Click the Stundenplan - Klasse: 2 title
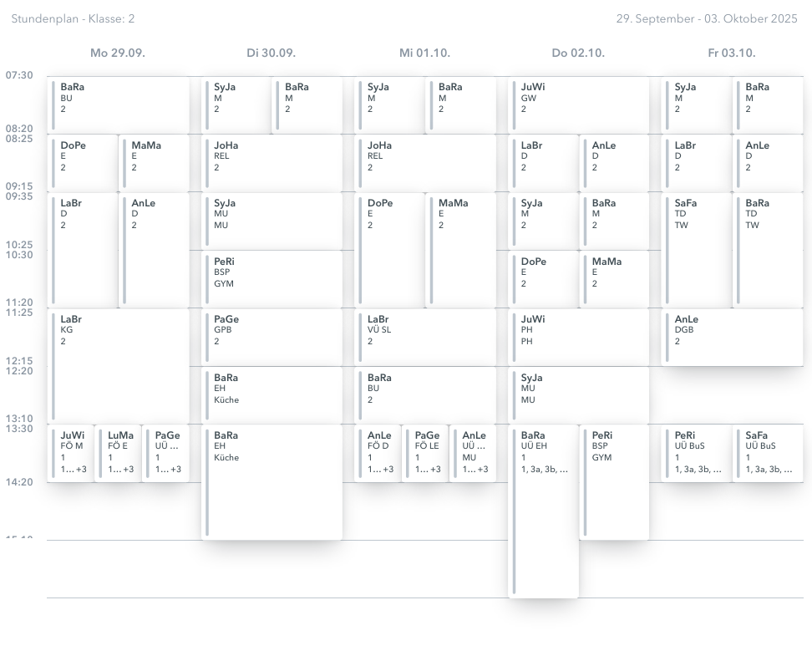The height and width of the screenshot is (656, 812). tap(74, 18)
